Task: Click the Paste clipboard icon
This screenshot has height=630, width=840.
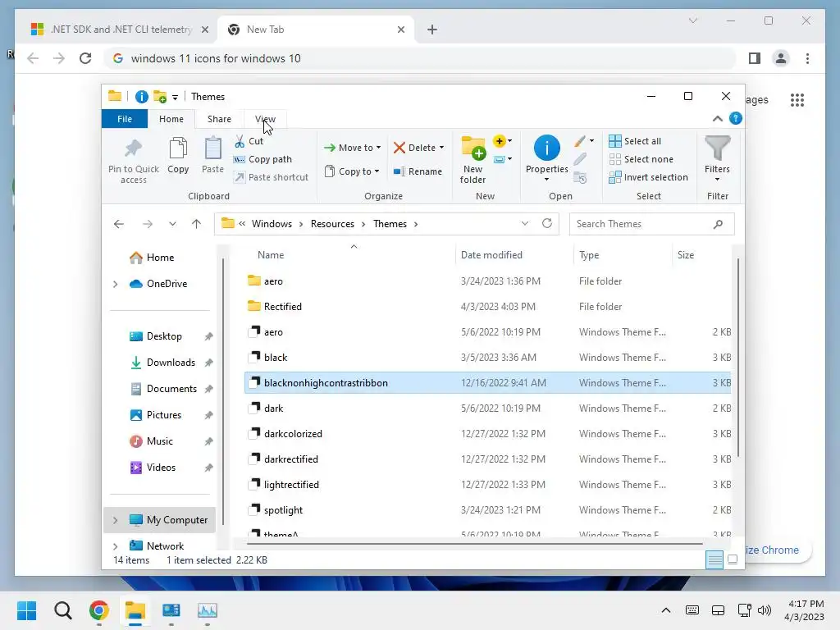Action: tap(212, 148)
